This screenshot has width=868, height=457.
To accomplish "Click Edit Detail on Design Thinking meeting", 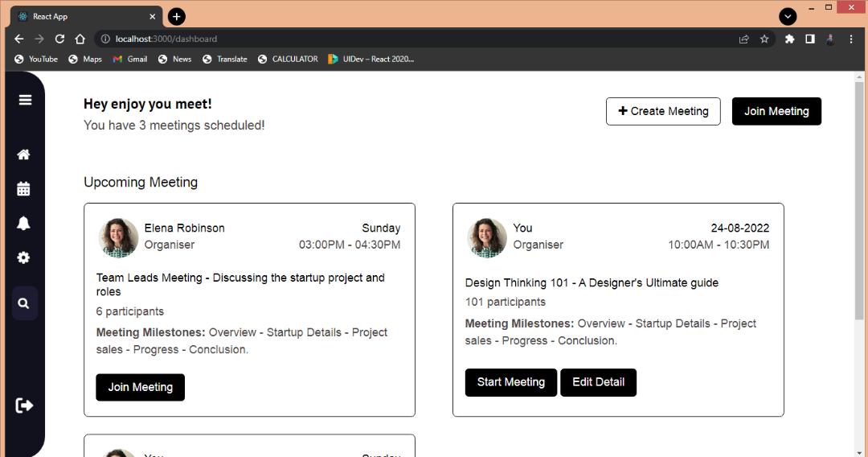I will coord(599,382).
